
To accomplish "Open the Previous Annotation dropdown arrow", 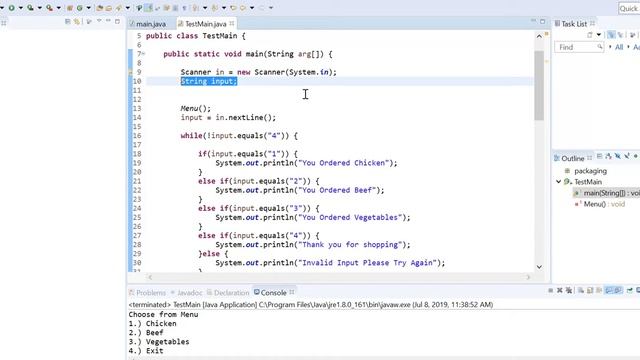I will pos(224,8).
